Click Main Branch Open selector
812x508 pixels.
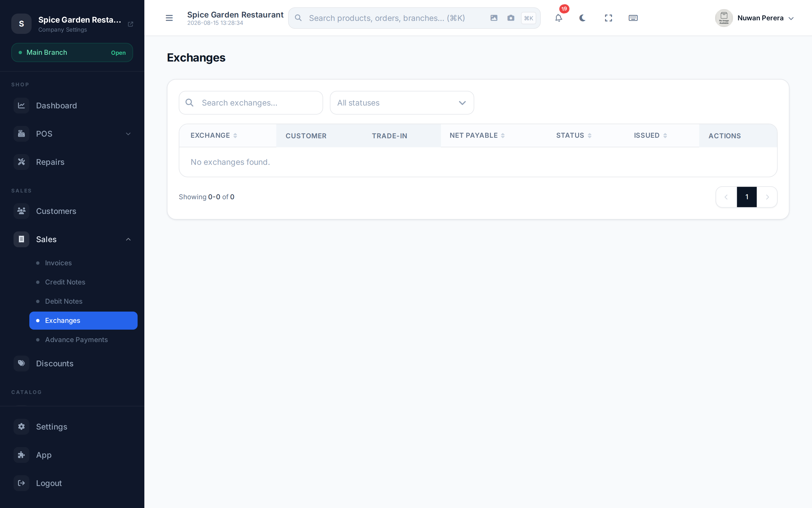point(72,52)
